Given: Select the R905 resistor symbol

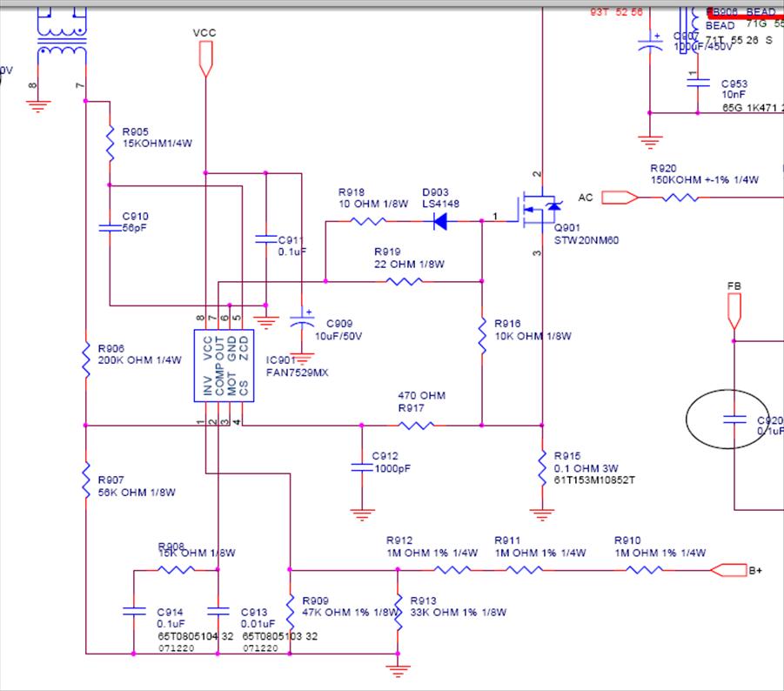Looking at the screenshot, I should pos(110,144).
